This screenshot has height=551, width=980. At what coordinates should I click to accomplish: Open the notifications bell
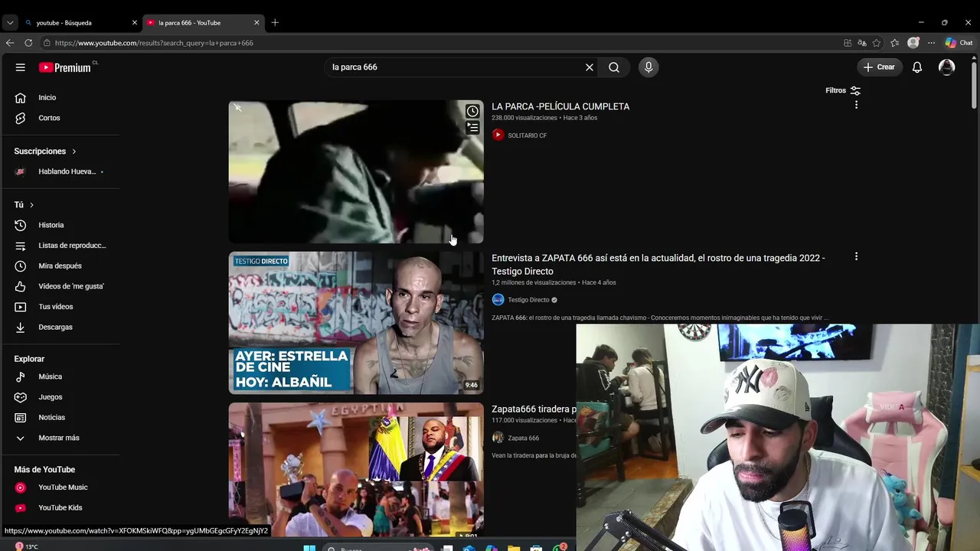[x=917, y=67]
